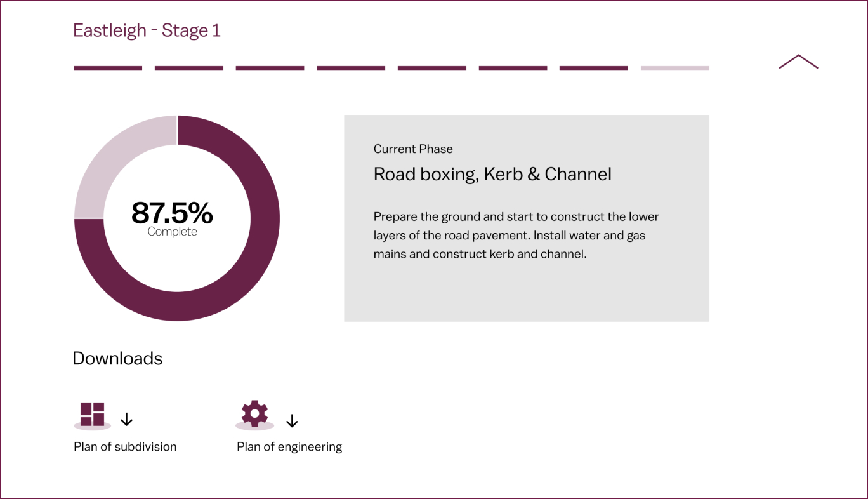Click the Eastleigh - Stage 1 title
868x499 pixels.
tap(147, 30)
